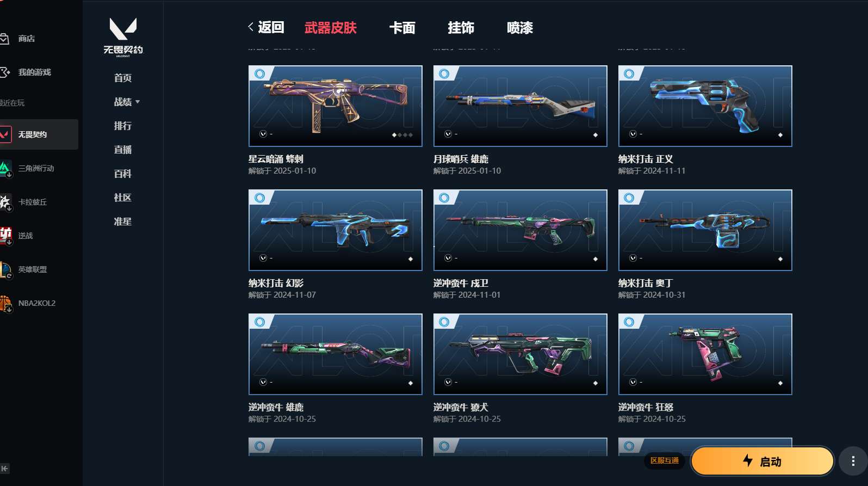Launch the game with 启动 button
This screenshot has height=486, width=868.
point(762,461)
